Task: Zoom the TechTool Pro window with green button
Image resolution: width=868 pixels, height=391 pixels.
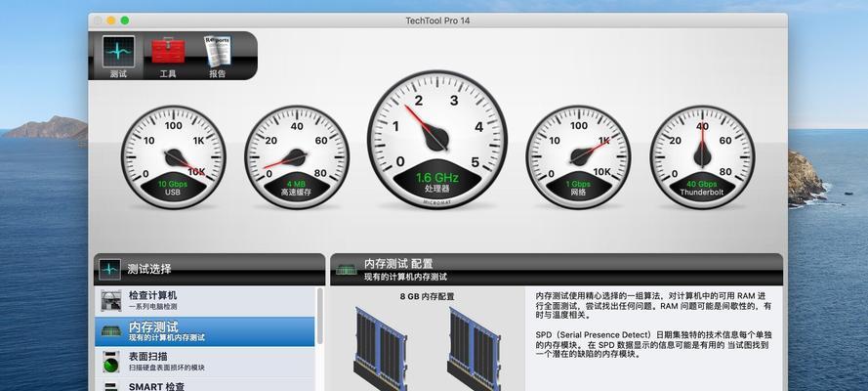Action: [125, 21]
